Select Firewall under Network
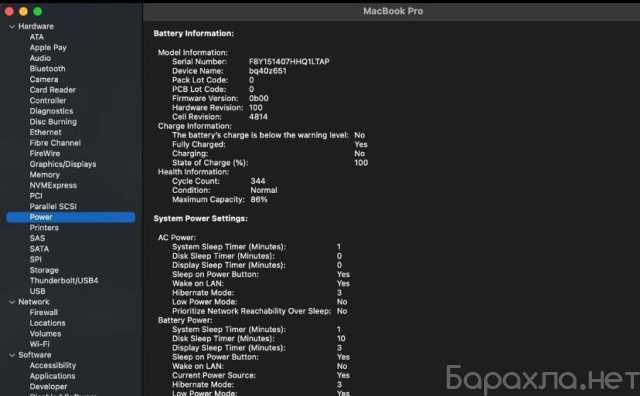 click(x=44, y=313)
